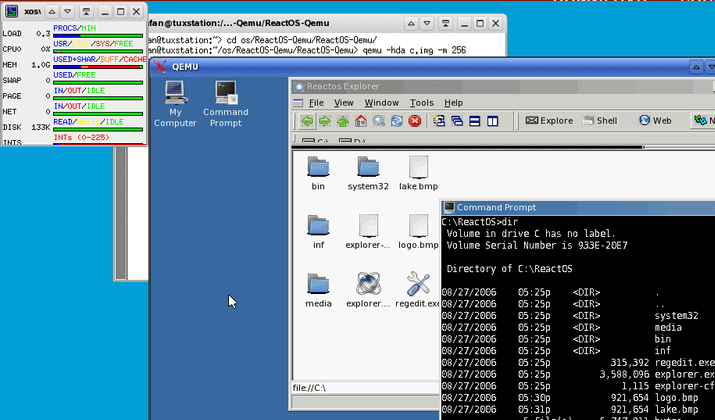Click 'Volume Serial Number is 933E-20E7' text
This screenshot has width=715, height=420.
click(537, 245)
